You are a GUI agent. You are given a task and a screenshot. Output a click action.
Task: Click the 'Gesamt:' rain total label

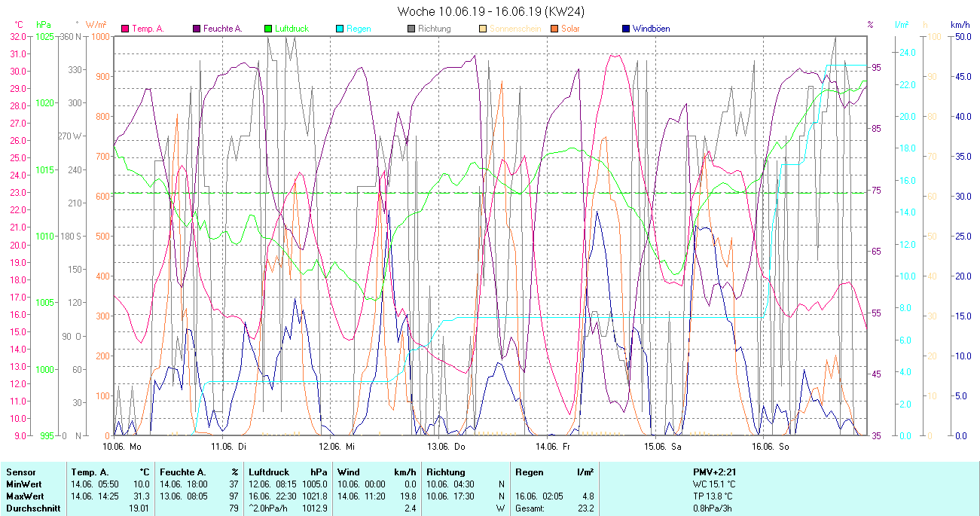click(x=531, y=508)
